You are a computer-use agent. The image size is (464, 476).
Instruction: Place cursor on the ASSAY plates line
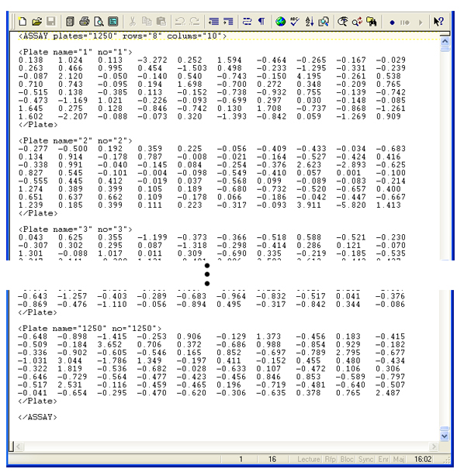pyautogui.click(x=123, y=36)
